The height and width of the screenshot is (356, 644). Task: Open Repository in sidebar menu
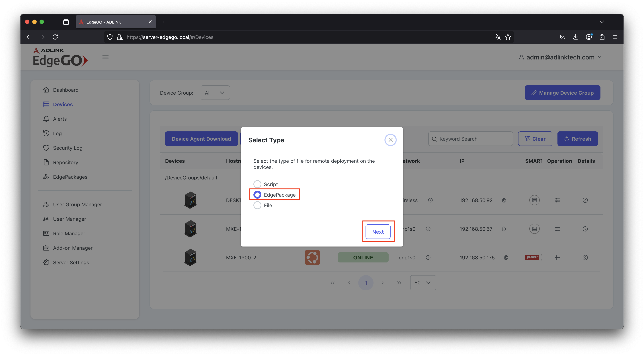coord(65,162)
